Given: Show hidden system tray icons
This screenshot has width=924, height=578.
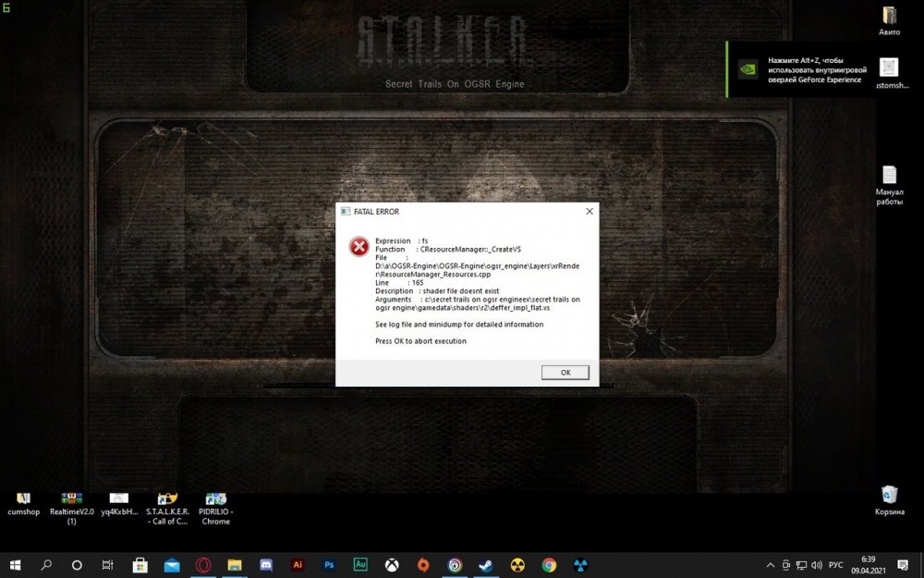Looking at the screenshot, I should pos(771,565).
